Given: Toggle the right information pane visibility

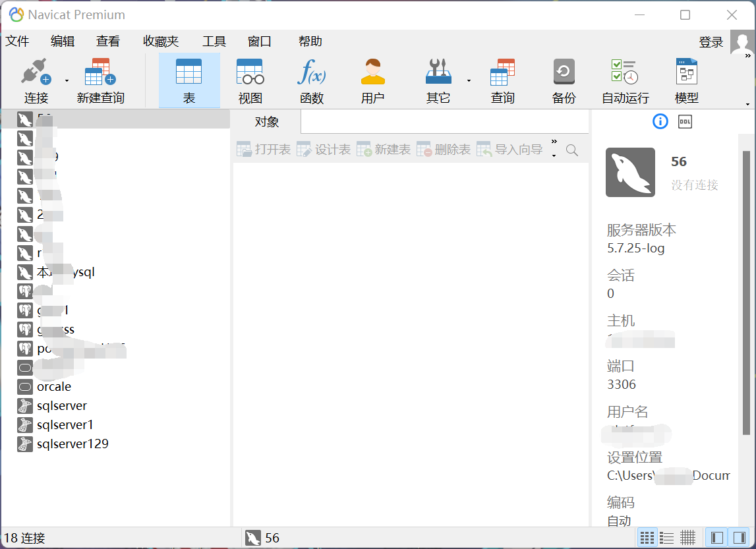Looking at the screenshot, I should 739,537.
